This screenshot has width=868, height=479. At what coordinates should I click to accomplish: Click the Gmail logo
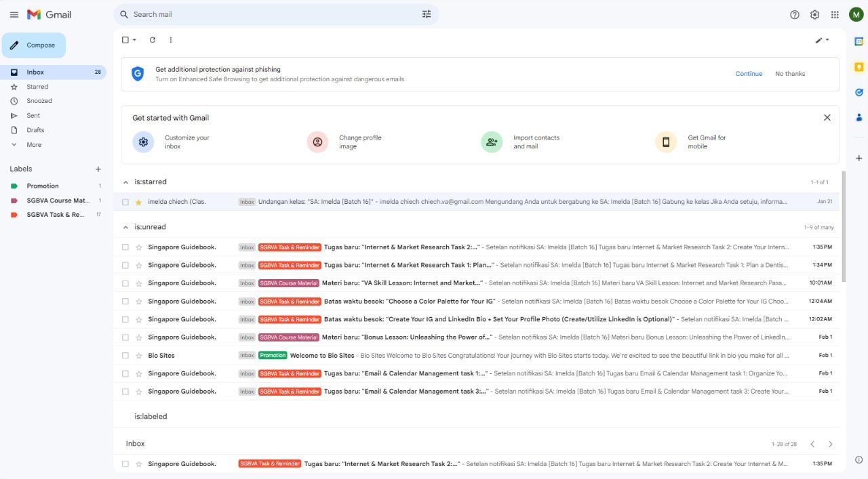49,14
